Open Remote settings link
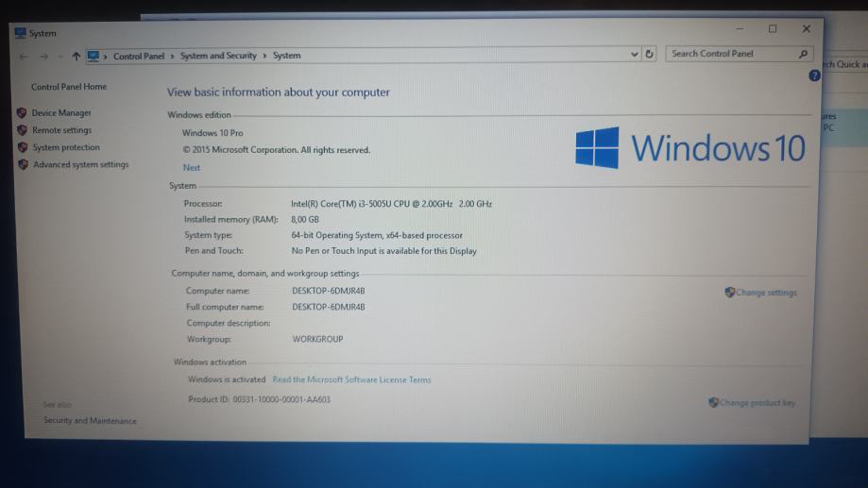Image resolution: width=868 pixels, height=488 pixels. [x=61, y=130]
